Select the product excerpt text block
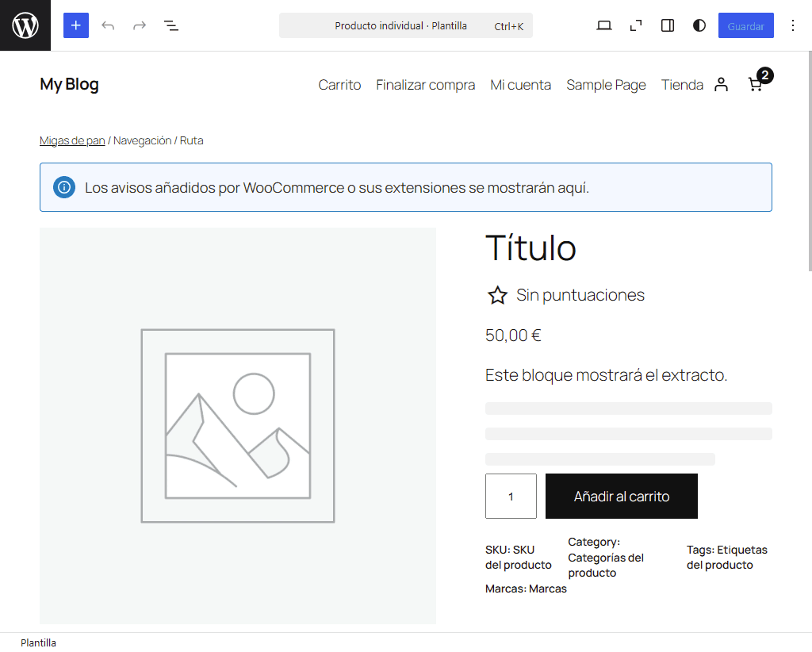 coord(607,375)
